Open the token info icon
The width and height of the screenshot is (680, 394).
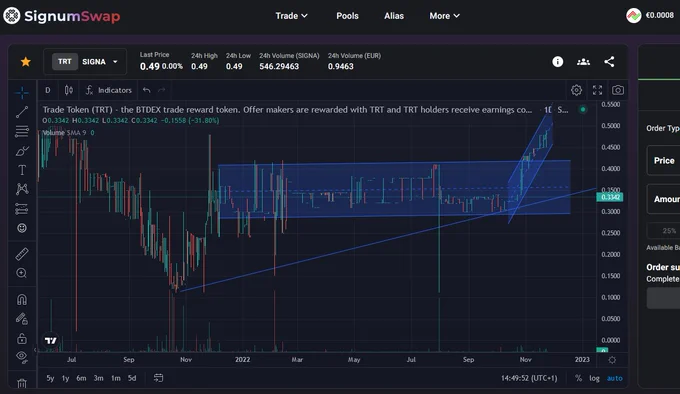[x=558, y=62]
